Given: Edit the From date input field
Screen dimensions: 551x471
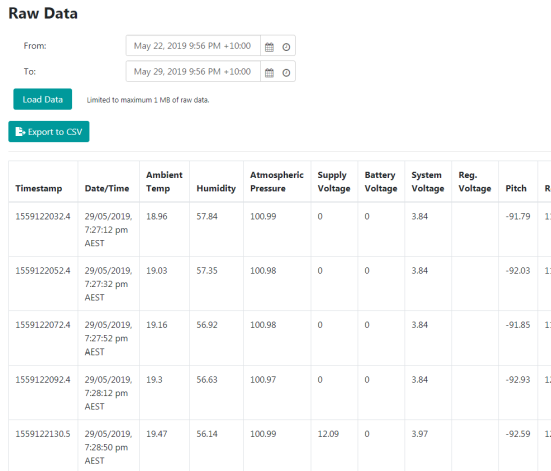Looking at the screenshot, I should coord(193,46).
